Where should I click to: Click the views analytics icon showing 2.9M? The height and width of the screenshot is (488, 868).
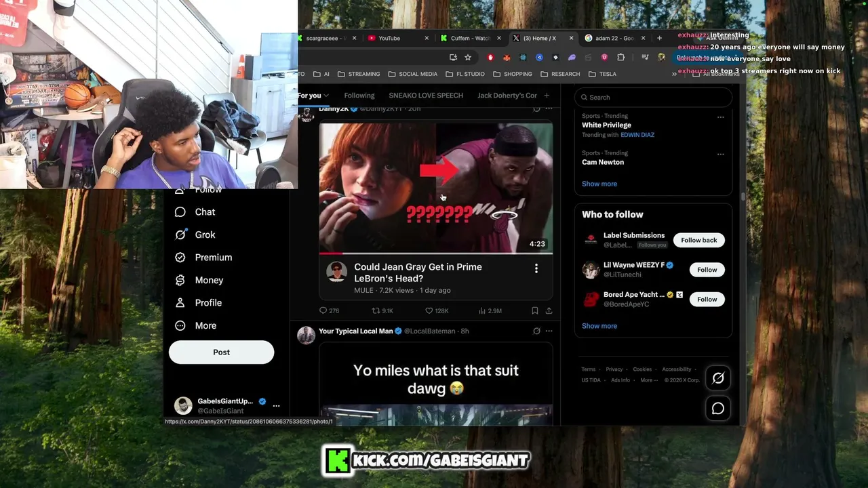click(482, 310)
